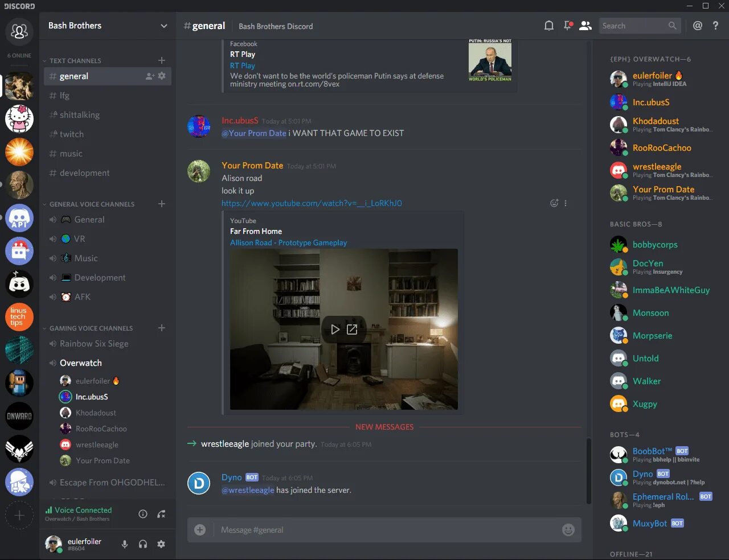Open Dyno bot username in chat
729x560 pixels.
tap(232, 477)
